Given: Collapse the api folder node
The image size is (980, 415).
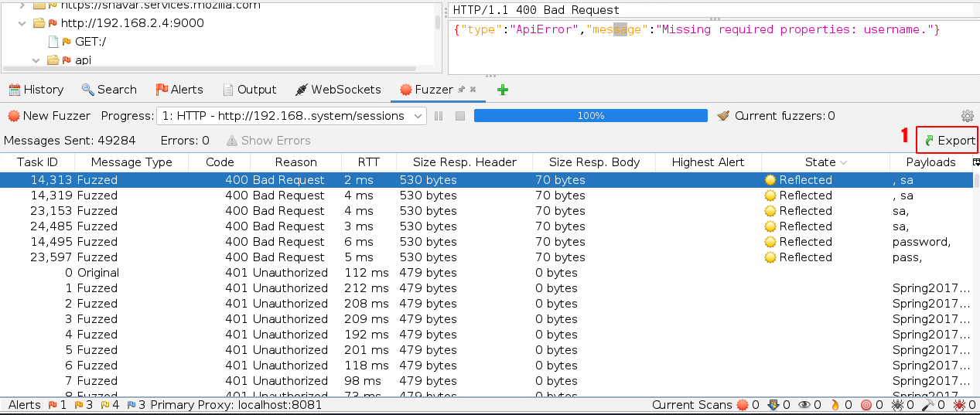Looking at the screenshot, I should (x=36, y=60).
